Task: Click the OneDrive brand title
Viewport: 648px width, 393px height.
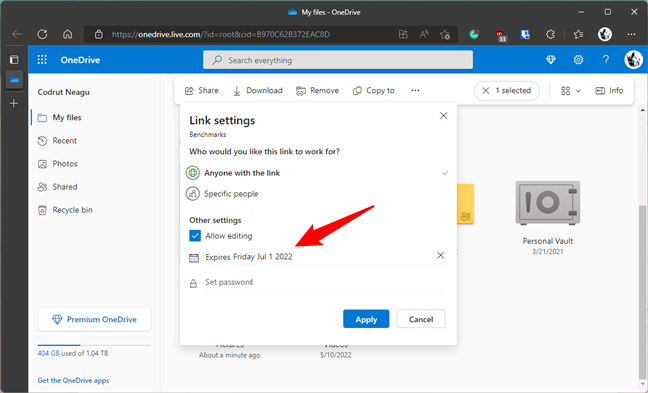Action: 80,60
